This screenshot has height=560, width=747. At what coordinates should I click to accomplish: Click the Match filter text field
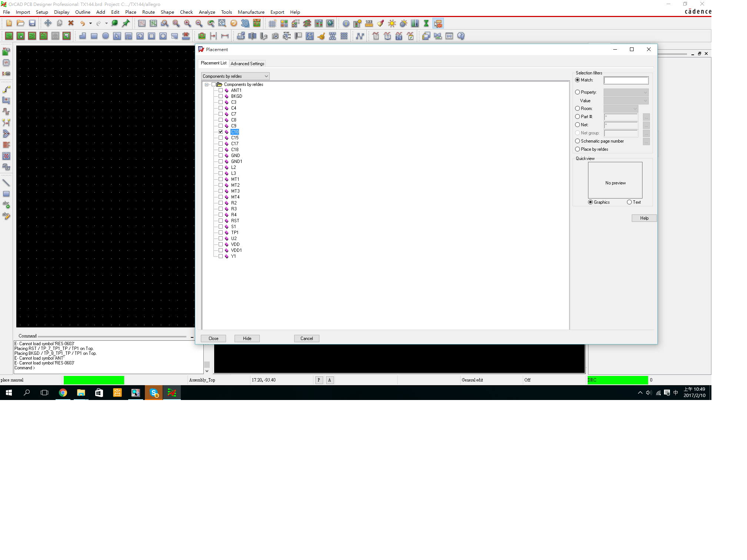[x=626, y=80]
